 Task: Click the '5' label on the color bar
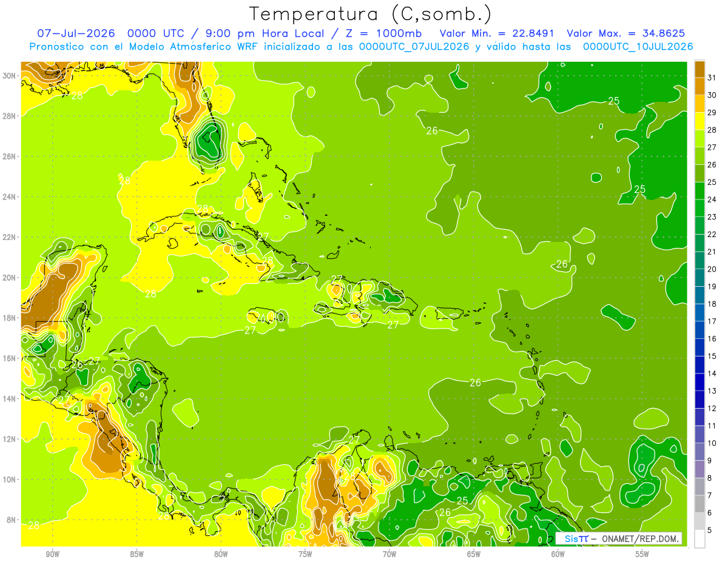pyautogui.click(x=710, y=530)
